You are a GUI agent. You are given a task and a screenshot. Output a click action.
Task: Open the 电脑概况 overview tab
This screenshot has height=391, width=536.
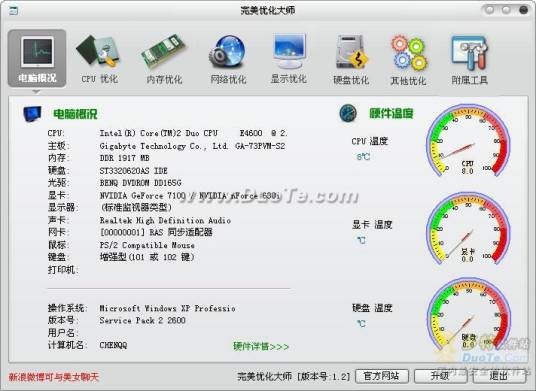[37, 58]
